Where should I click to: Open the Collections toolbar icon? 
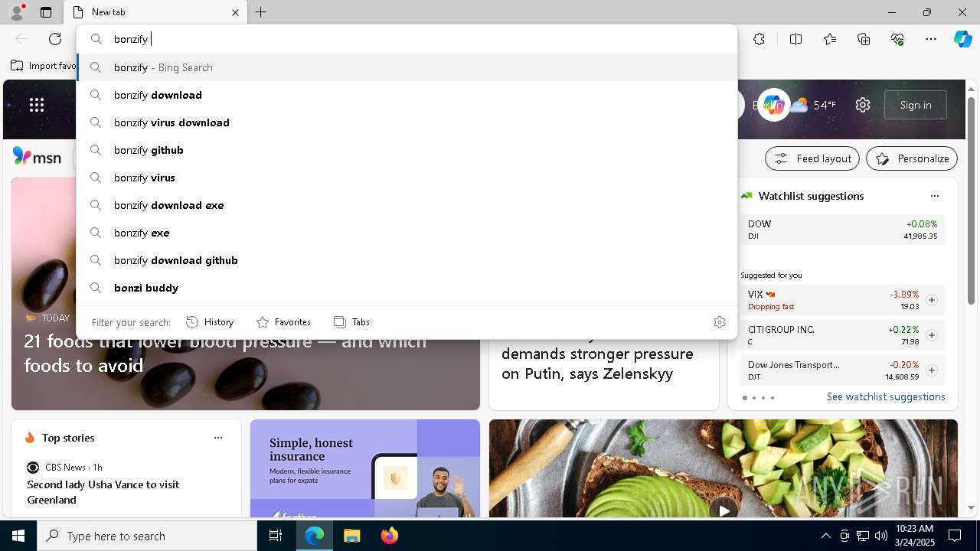tap(864, 39)
